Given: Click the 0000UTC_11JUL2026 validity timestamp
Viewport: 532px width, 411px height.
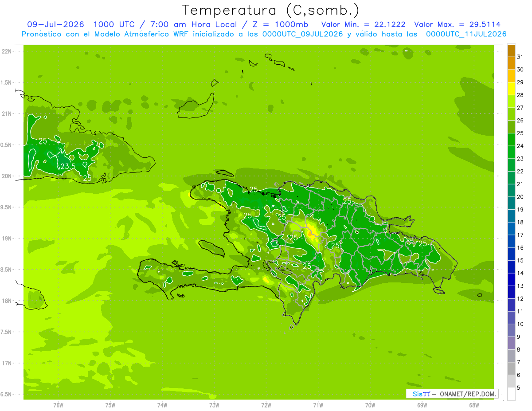Looking at the screenshot, I should [466, 34].
